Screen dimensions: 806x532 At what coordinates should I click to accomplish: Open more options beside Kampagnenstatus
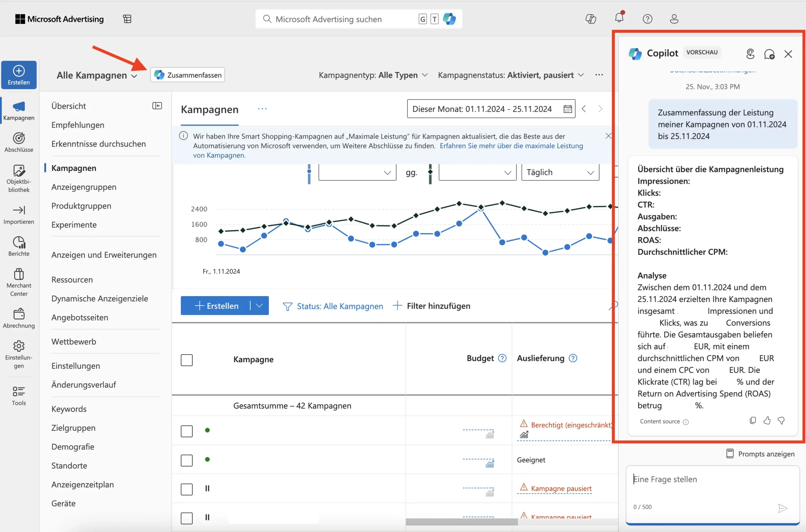(x=599, y=75)
